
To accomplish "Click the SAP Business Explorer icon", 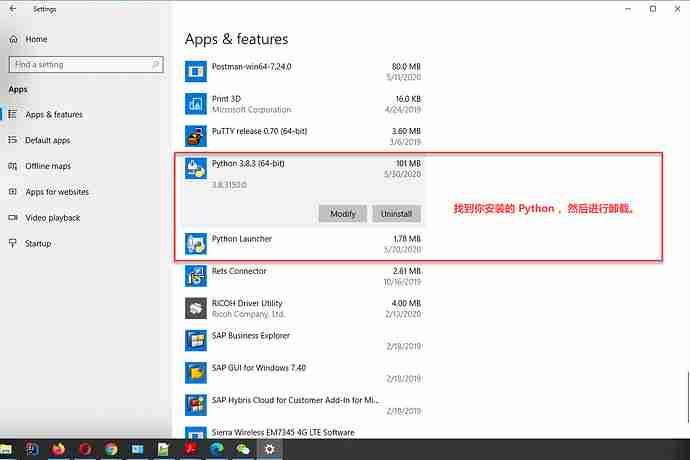I will [x=196, y=341].
